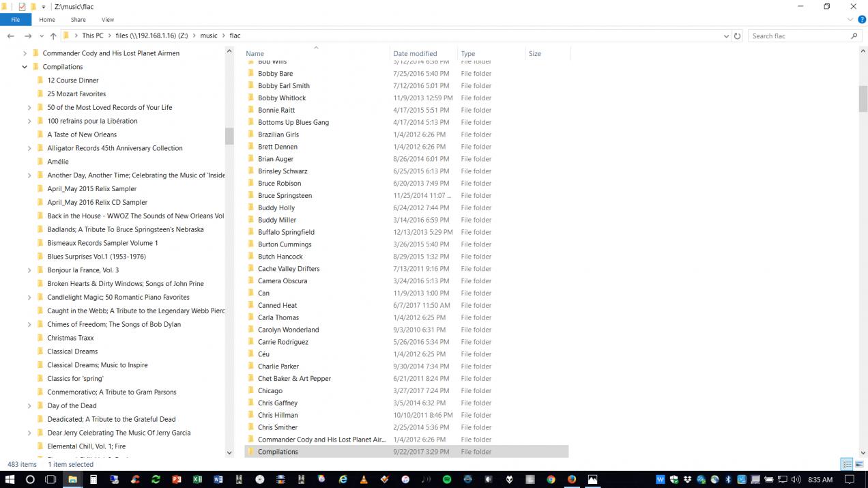The image size is (868, 488).
Task: Refresh the flac folder view
Action: 737,36
